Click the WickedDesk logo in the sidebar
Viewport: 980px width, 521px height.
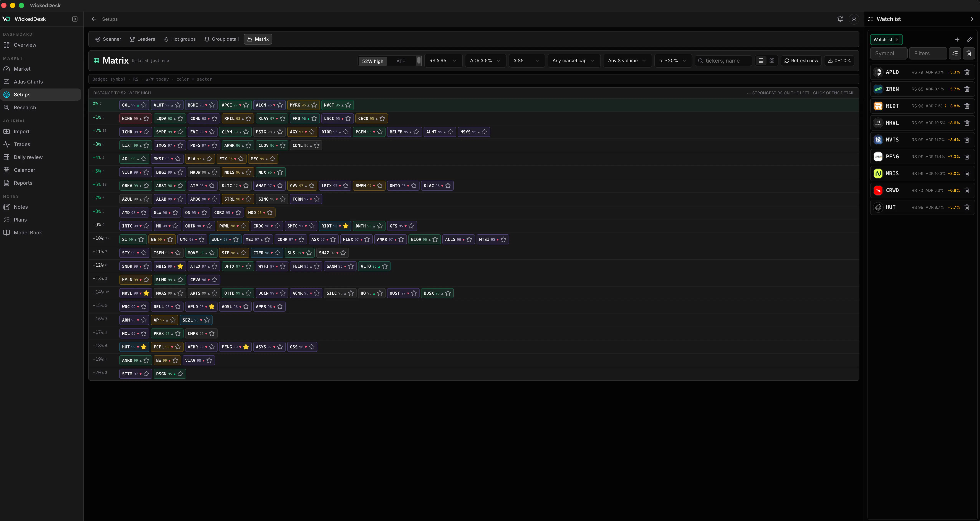(7, 19)
